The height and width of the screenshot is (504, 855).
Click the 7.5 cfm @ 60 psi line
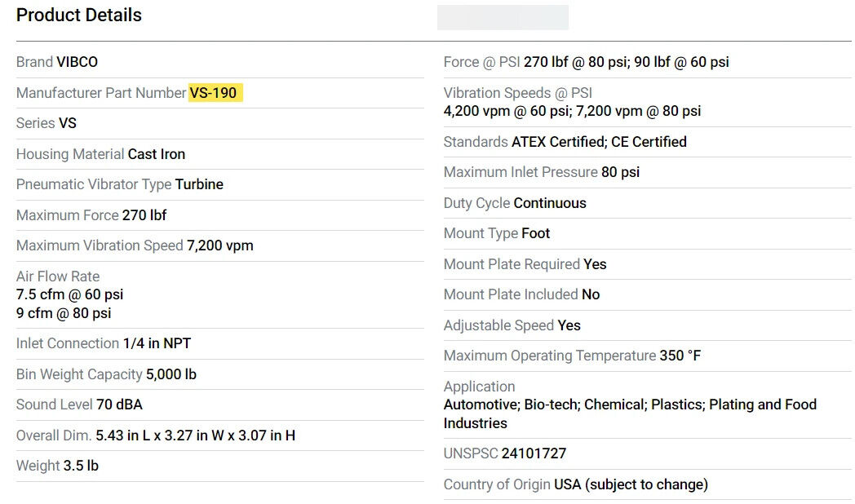(x=69, y=294)
